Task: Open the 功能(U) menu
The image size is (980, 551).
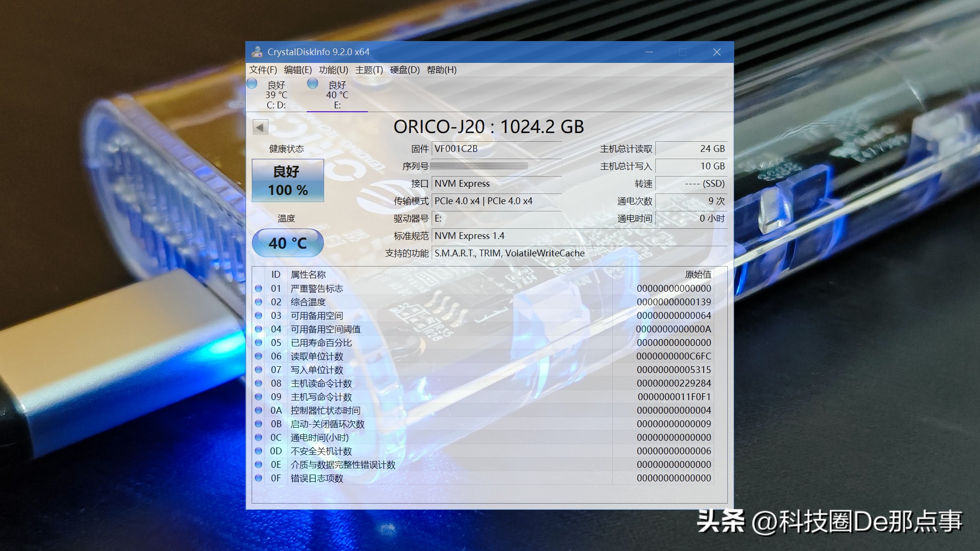Action: click(333, 70)
